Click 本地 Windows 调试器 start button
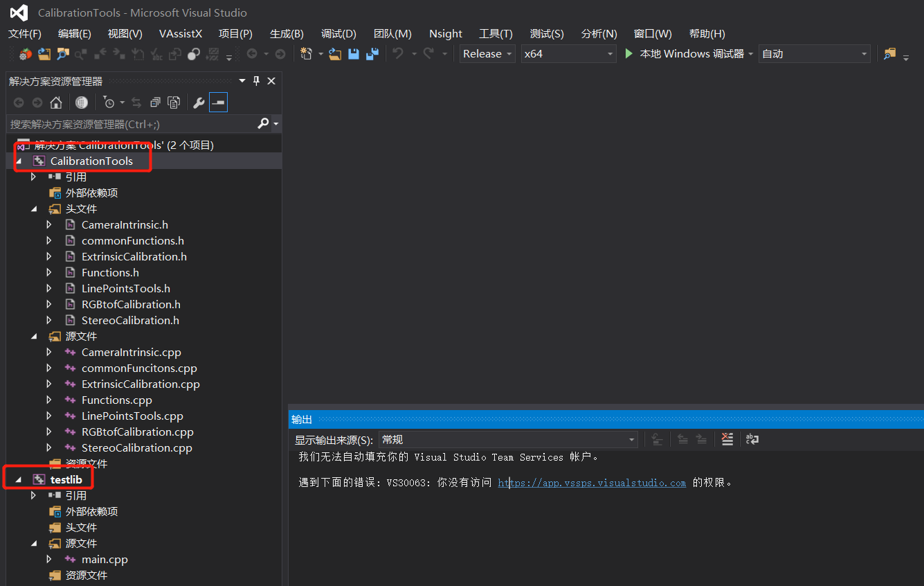 coord(685,53)
